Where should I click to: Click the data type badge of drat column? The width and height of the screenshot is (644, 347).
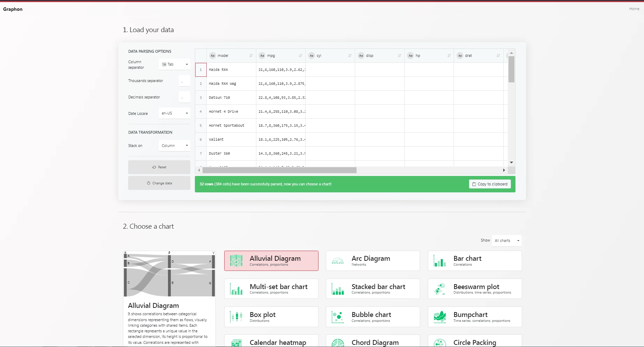[460, 56]
